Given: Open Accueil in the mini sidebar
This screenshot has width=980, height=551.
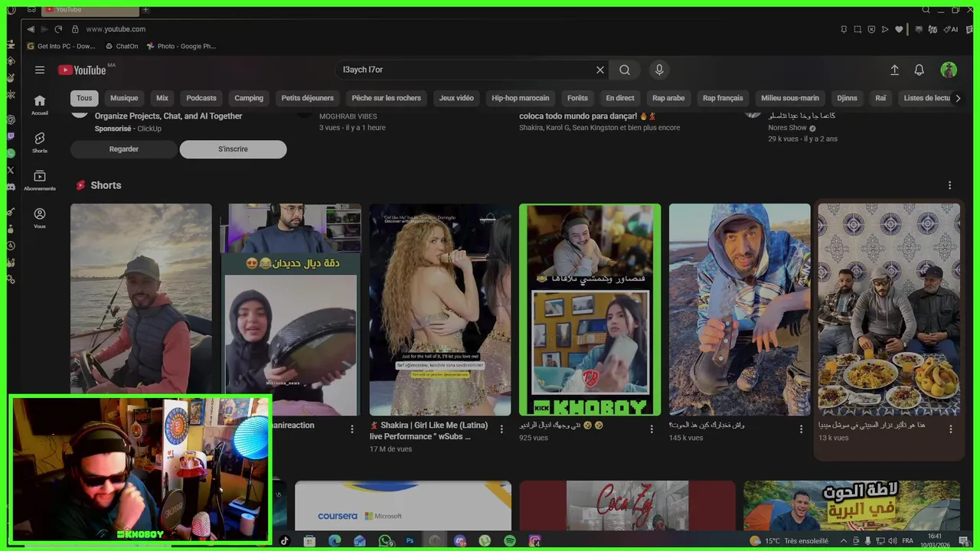Looking at the screenshot, I should tap(40, 105).
